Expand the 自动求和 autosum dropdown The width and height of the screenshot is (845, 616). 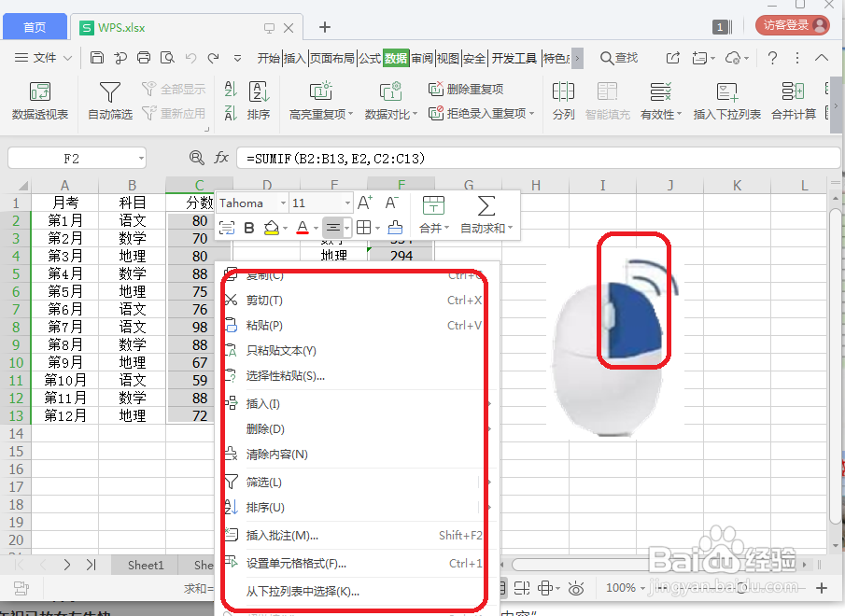pyautogui.click(x=510, y=229)
